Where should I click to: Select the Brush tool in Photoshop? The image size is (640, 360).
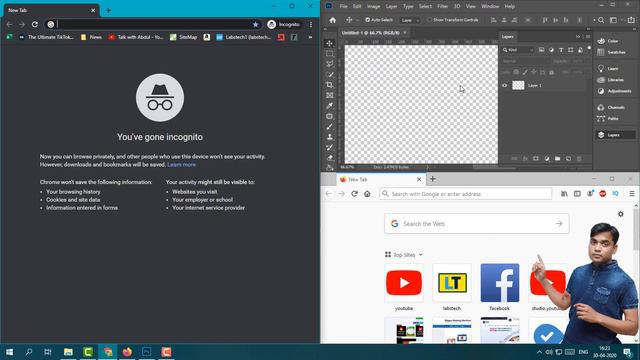click(x=329, y=127)
